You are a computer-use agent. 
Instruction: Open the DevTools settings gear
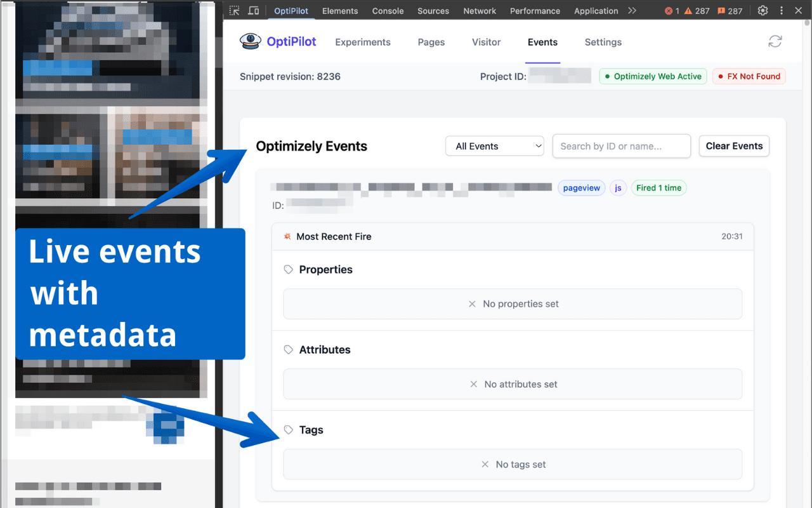pyautogui.click(x=763, y=11)
